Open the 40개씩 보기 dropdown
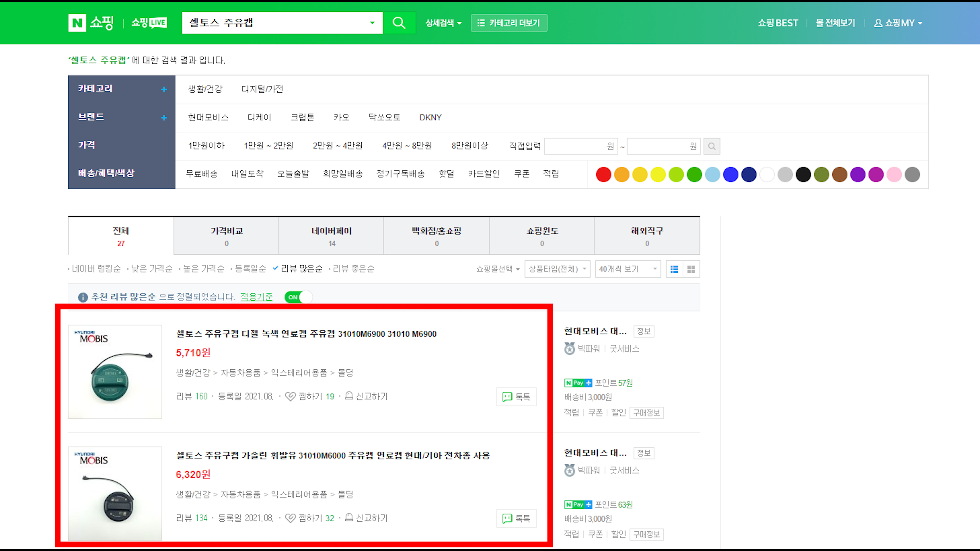The width and height of the screenshot is (980, 551). click(x=628, y=269)
